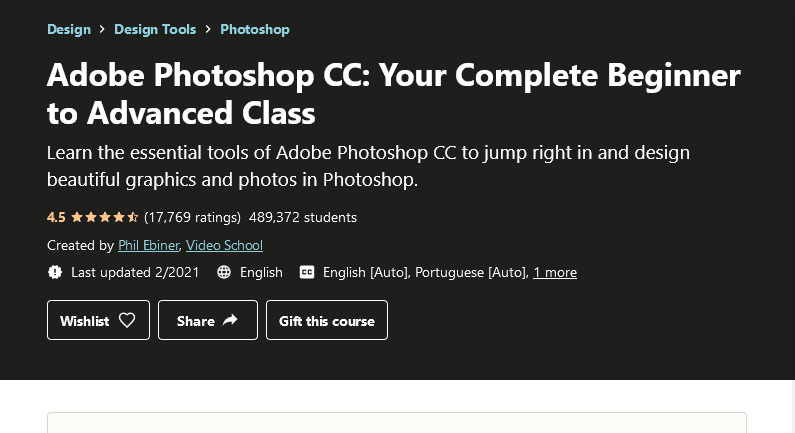
Task: Click the closed captions CC icon
Action: (307, 272)
